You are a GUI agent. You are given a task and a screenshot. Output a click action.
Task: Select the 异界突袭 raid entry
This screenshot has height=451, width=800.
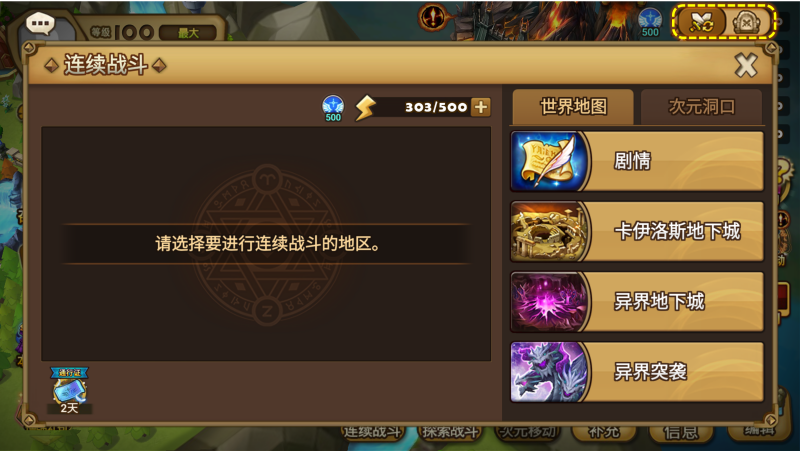coord(637,372)
